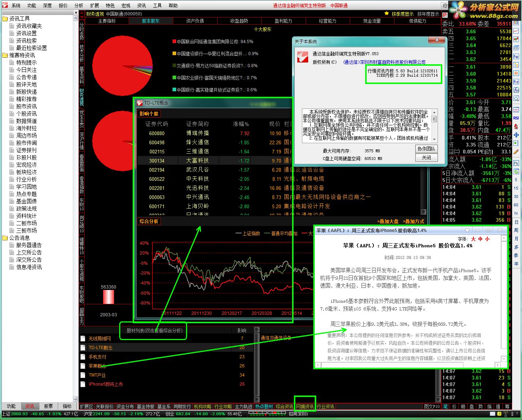Click the 协作团队 button in About dialog
Image resolution: width=522 pixels, height=420 pixels.
pos(426,149)
